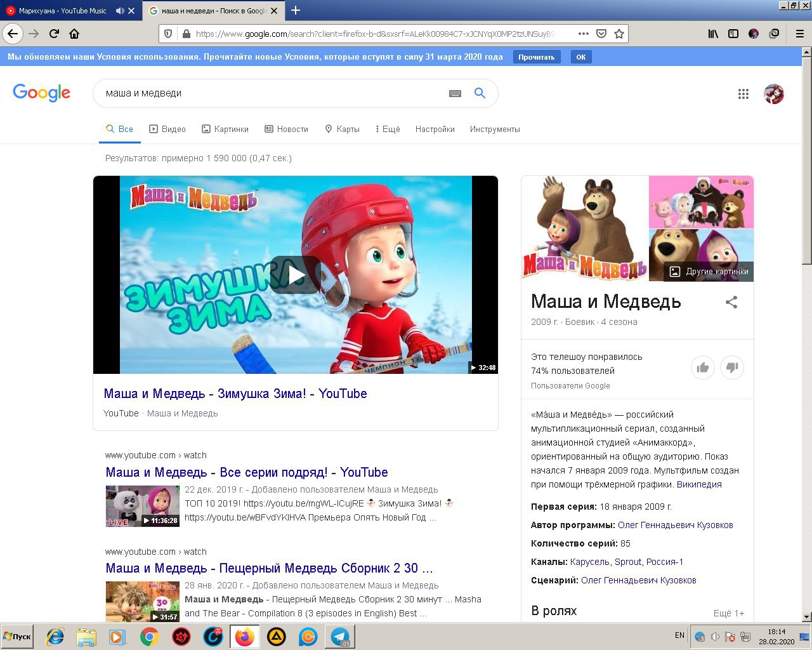Screen dimensions: 812x650
Task: Click the main Маша и Медведь knowledge panel image
Action: tap(585, 229)
